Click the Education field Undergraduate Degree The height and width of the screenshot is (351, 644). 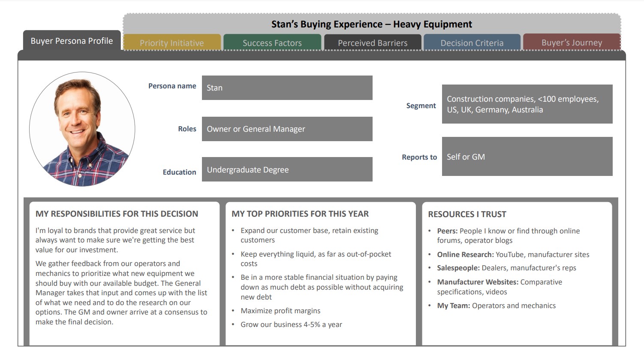pyautogui.click(x=287, y=169)
